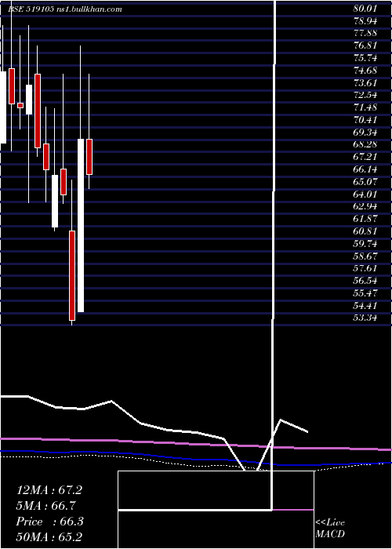The height and width of the screenshot is (549, 392).
Task: Click the 73.61 price axis label
Action: (365, 83)
